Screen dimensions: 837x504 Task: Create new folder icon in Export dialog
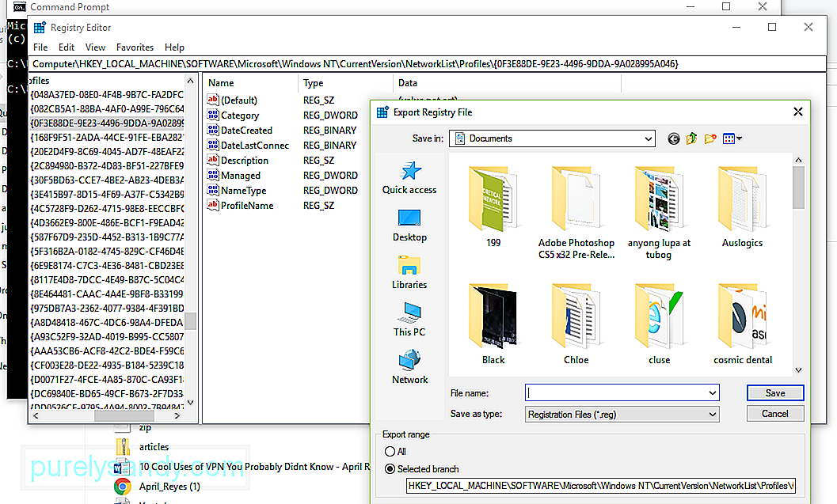tap(710, 138)
